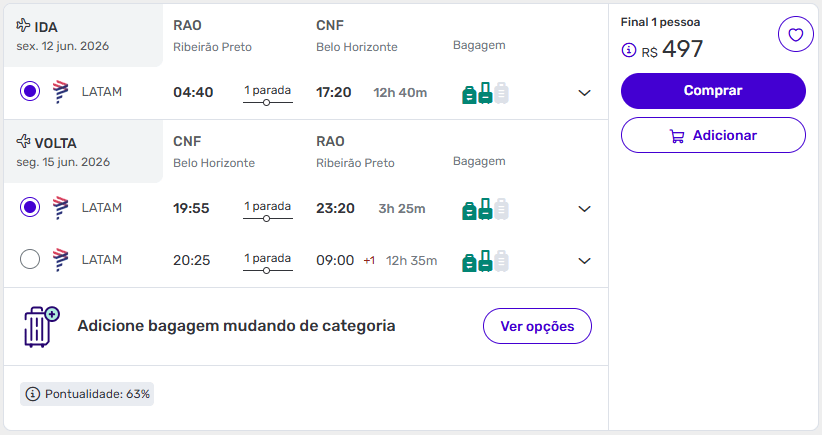The height and width of the screenshot is (435, 822).
Task: Click baggage icons on the 19:55 return flight
Action: click(x=485, y=209)
